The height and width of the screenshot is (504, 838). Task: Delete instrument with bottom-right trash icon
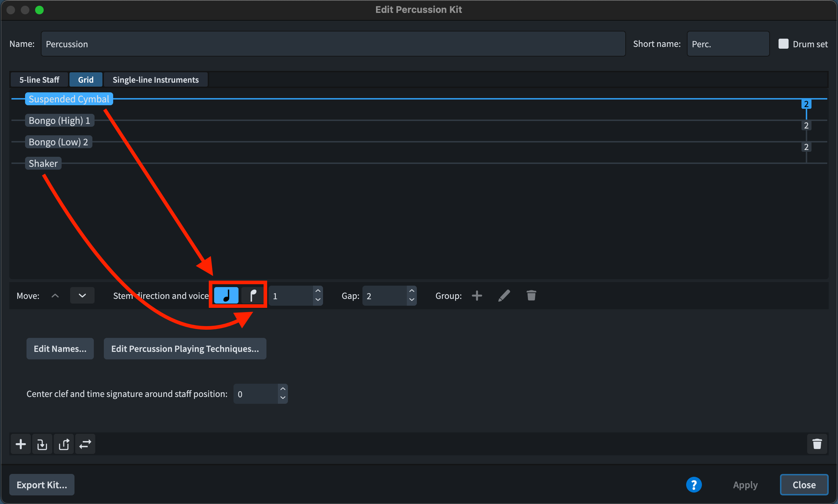pos(817,444)
